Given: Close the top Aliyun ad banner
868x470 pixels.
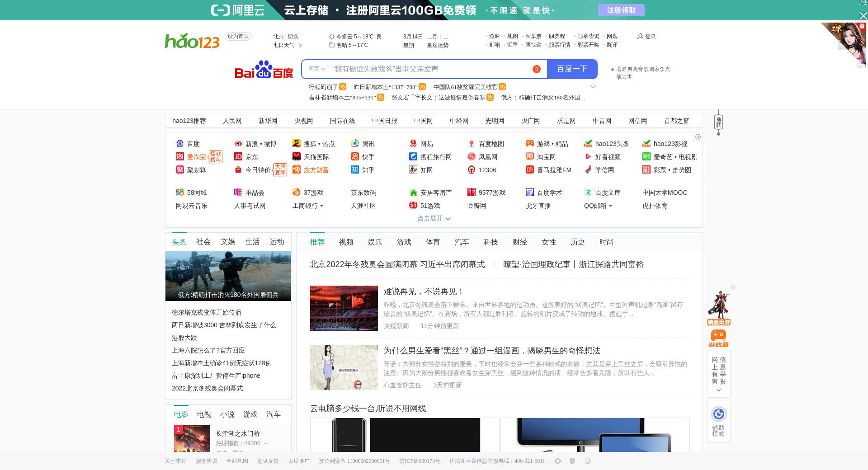Looking at the screenshot, I should 863,16.
